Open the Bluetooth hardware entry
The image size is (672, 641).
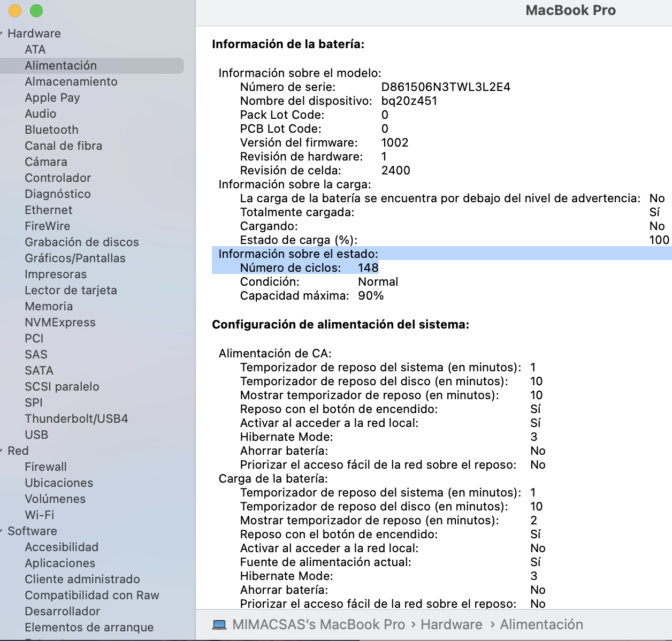pos(51,129)
